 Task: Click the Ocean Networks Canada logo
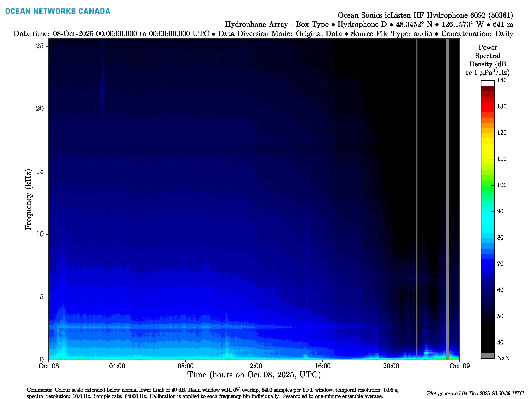point(58,11)
